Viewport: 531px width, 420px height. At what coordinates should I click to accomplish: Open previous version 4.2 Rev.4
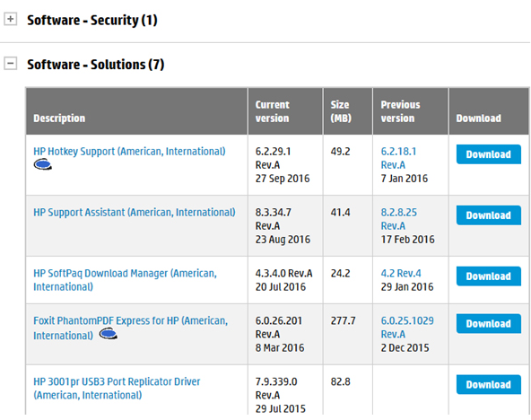[x=401, y=274]
